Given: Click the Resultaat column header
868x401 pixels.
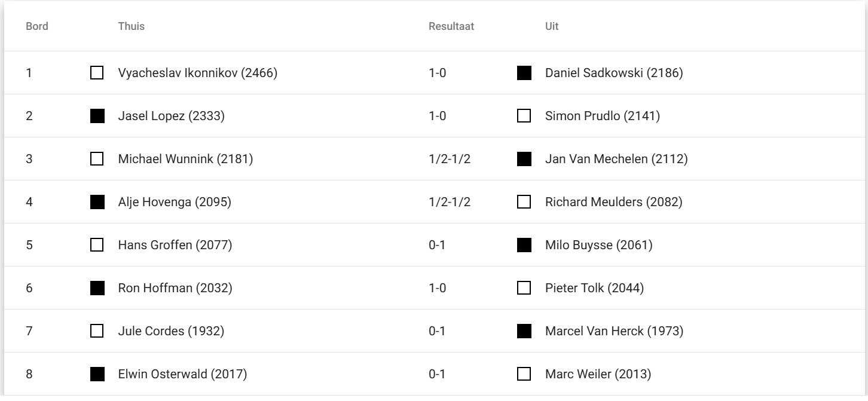Looking at the screenshot, I should coord(451,26).
